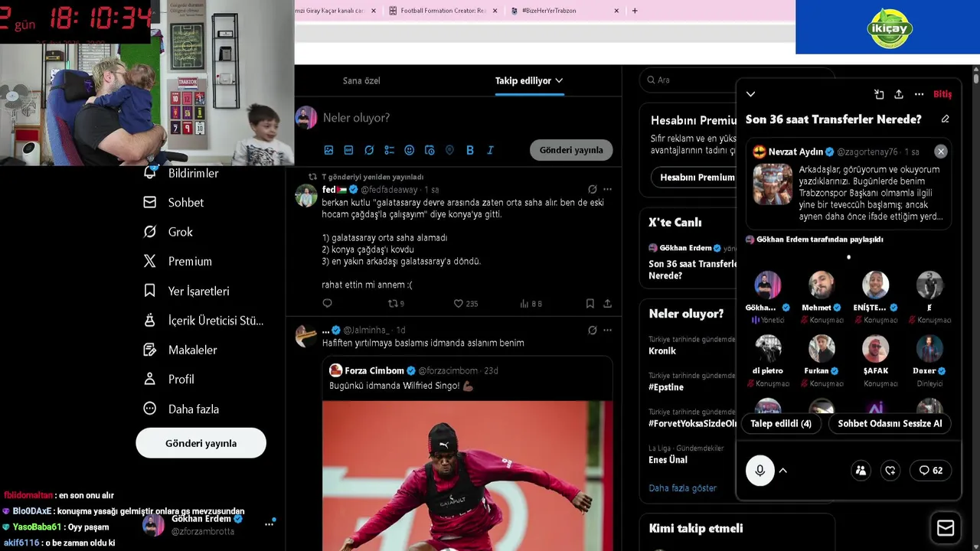
Task: Close the #BizeHerYerTrabzon browser tab
Action: click(616, 11)
